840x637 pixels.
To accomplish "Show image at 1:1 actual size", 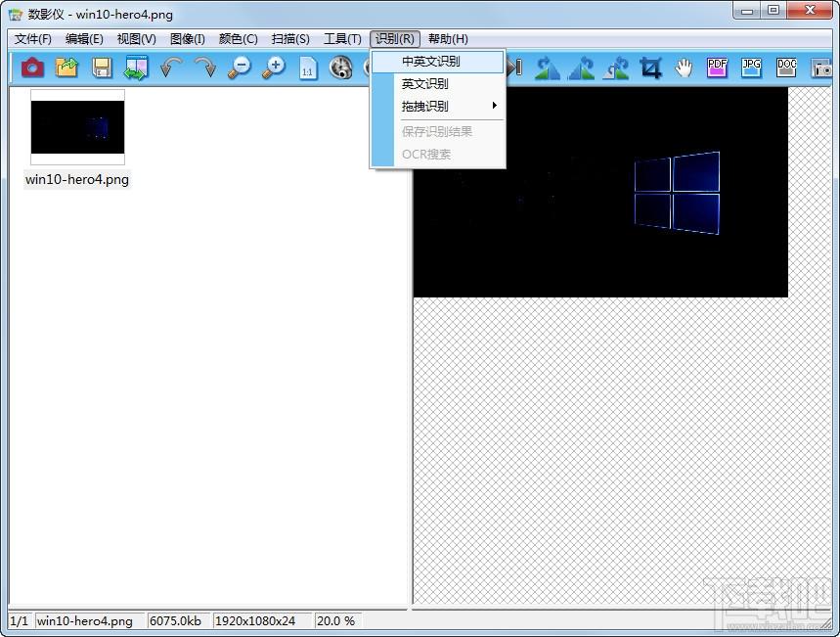I will (308, 68).
